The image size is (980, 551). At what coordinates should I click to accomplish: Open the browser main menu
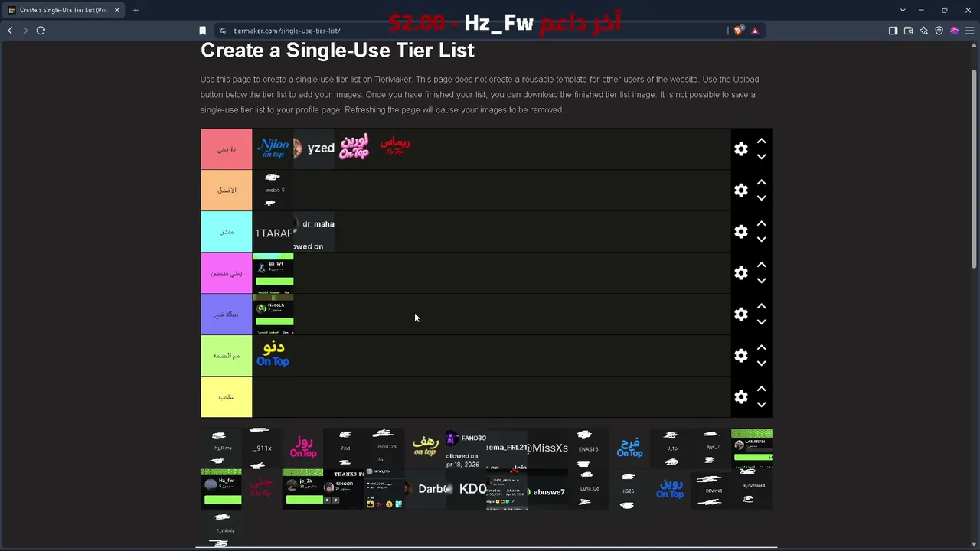[x=969, y=31]
